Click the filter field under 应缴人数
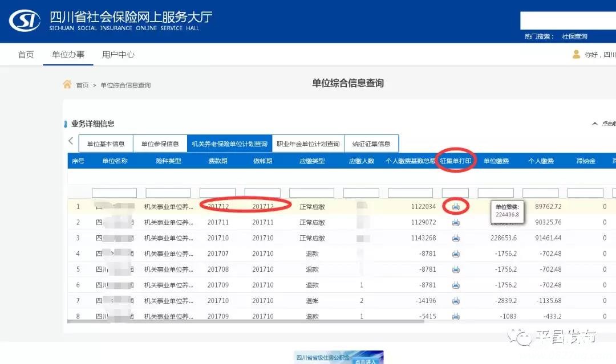The width and height of the screenshot is (616, 364). coord(361,193)
